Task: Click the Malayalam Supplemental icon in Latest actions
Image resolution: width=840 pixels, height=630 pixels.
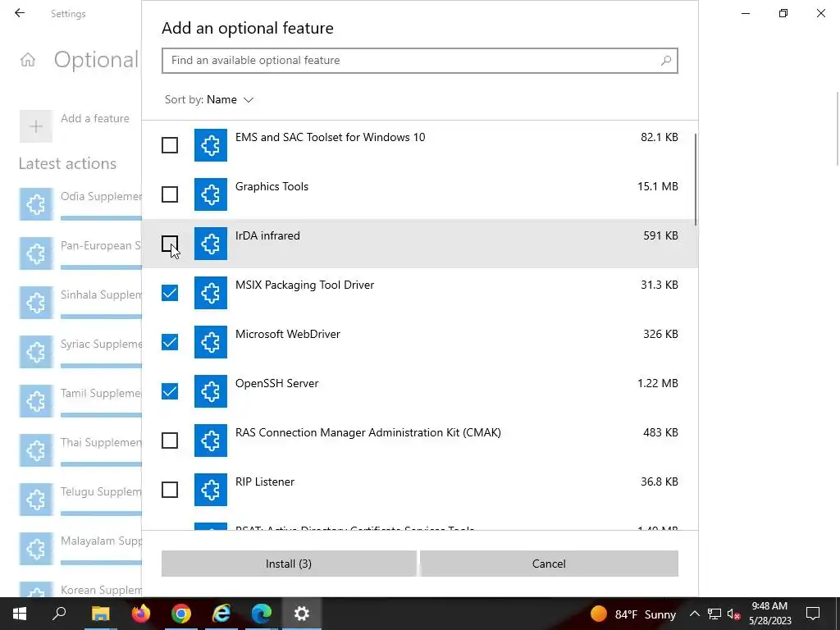Action: (x=36, y=549)
